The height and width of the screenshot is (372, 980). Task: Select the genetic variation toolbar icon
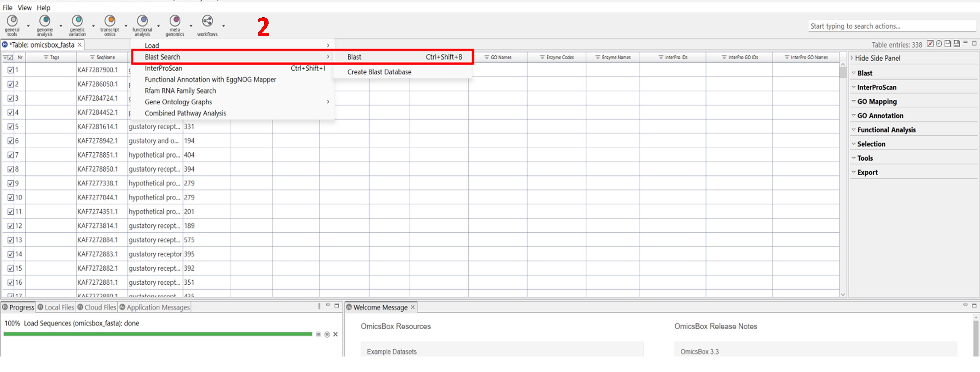77,21
